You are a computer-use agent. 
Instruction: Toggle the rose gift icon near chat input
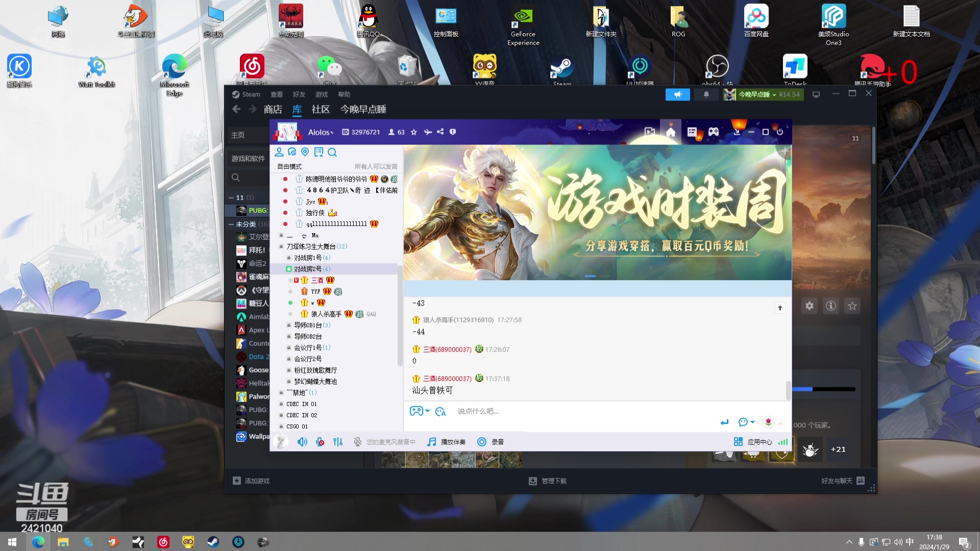[x=769, y=422]
